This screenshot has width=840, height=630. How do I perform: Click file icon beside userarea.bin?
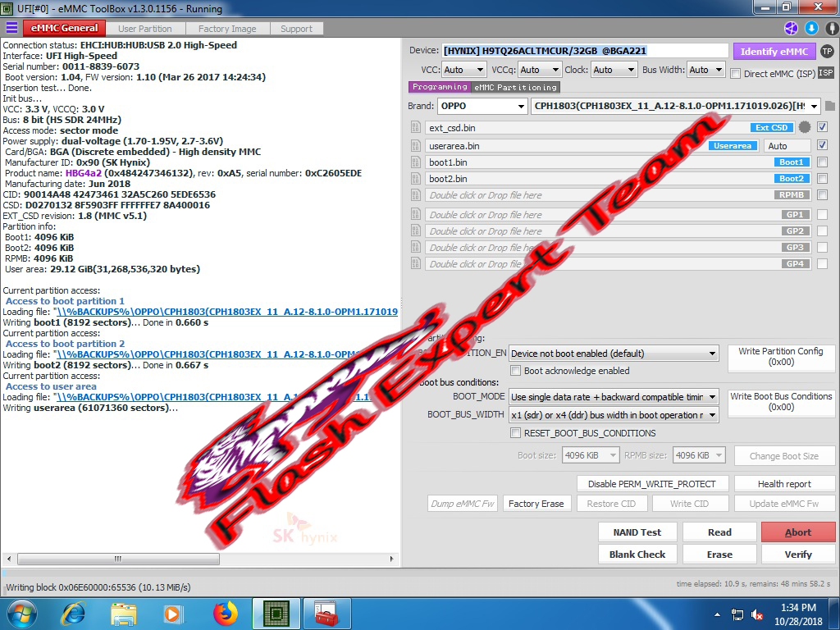click(415, 145)
